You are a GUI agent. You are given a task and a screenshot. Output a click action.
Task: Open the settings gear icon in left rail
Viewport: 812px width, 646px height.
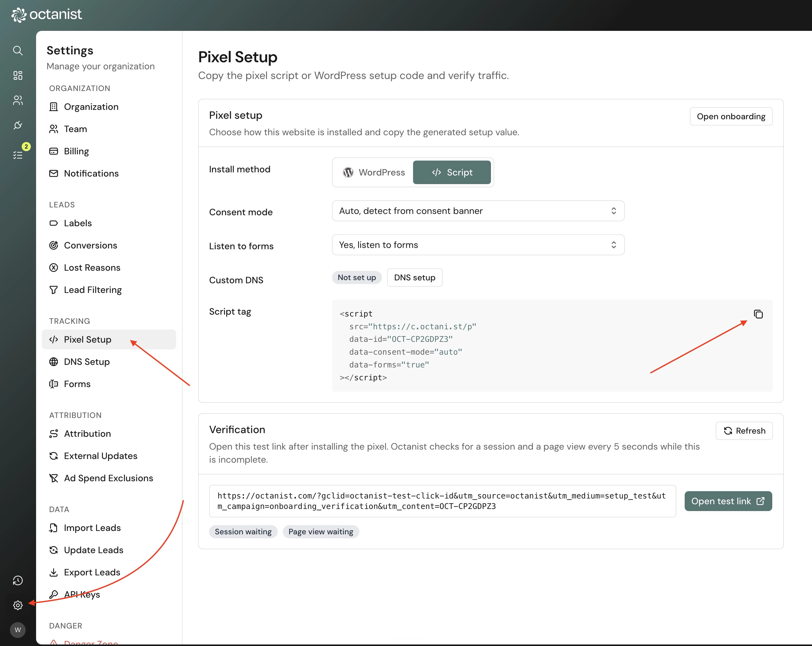(x=18, y=605)
